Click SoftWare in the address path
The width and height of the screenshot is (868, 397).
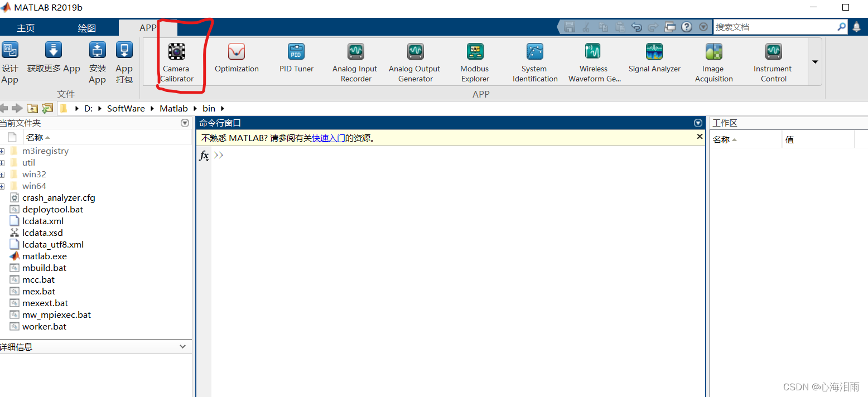[x=126, y=108]
